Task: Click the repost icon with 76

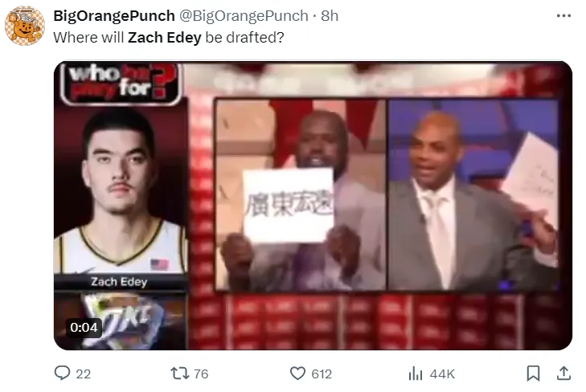Action: click(x=180, y=373)
